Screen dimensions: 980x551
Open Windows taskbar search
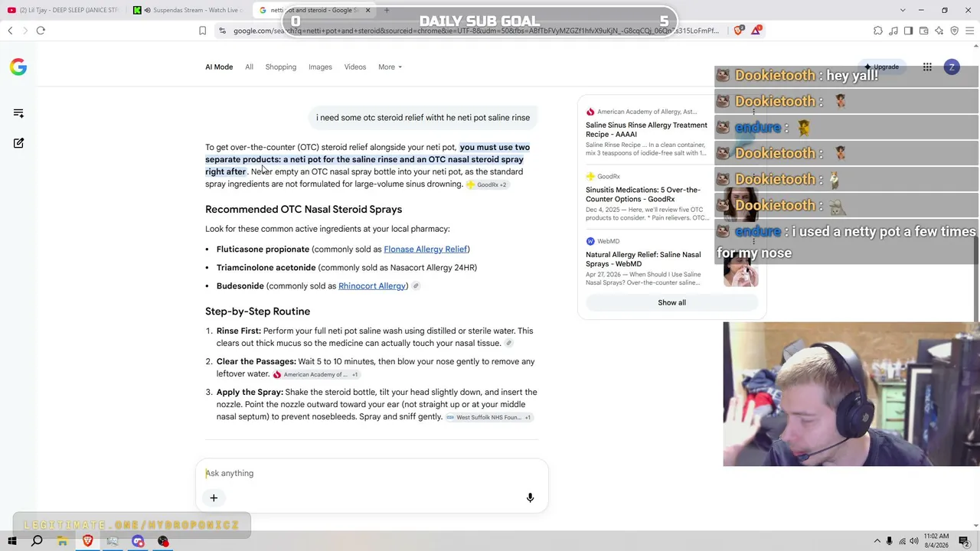(x=37, y=542)
